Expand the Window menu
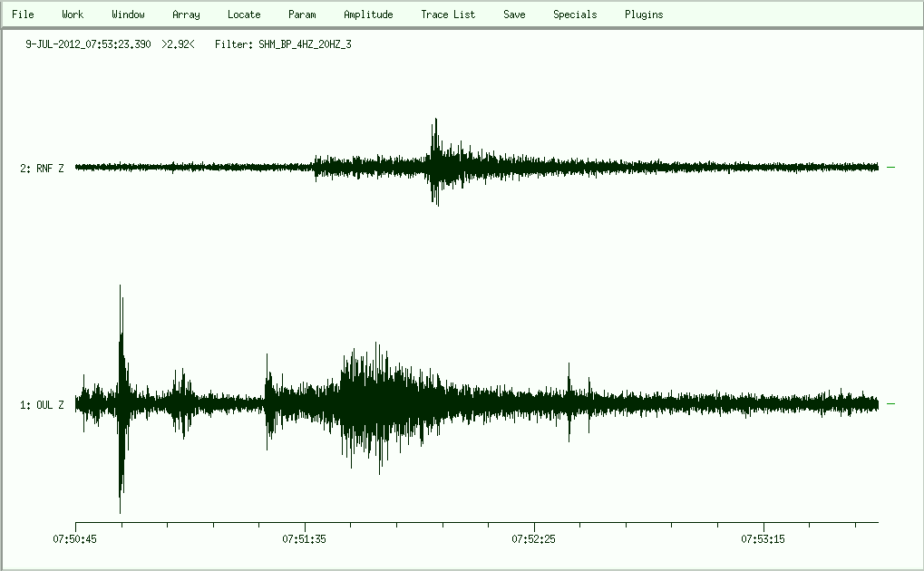 128,15
